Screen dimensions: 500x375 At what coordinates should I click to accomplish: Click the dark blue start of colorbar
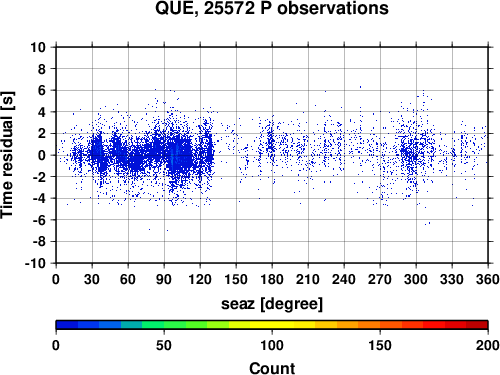pos(67,325)
